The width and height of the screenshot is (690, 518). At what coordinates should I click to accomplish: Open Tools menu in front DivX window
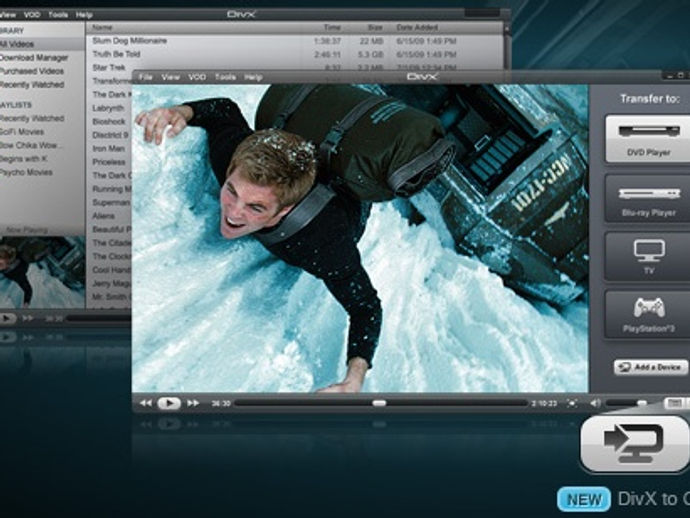(x=225, y=77)
